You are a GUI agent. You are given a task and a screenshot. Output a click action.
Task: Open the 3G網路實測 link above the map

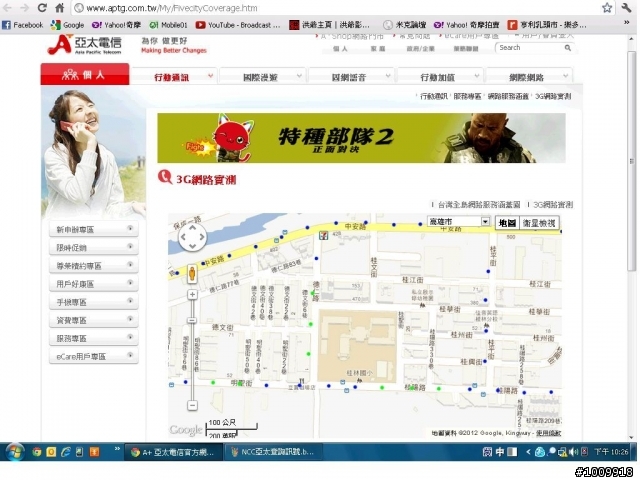click(x=553, y=204)
